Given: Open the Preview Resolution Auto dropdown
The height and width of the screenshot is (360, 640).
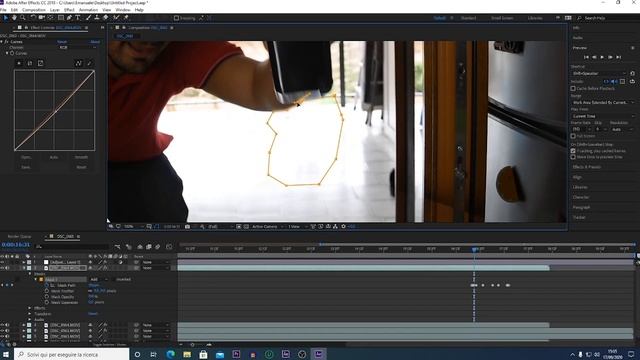Looking at the screenshot, I should (x=622, y=129).
